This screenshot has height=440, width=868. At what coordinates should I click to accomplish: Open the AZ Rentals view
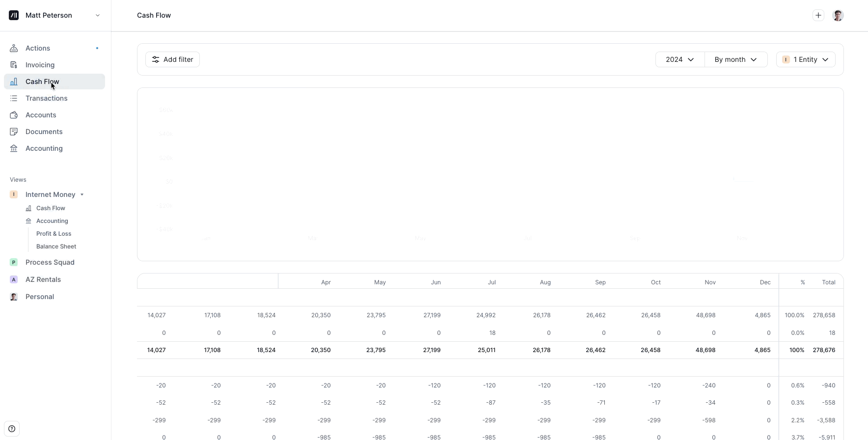[x=43, y=279]
